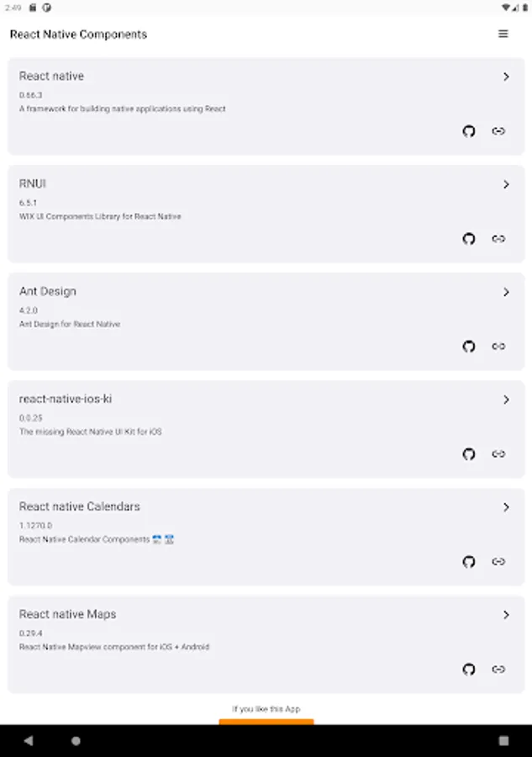532x757 pixels.
Task: Expand react-native-ios-ki chevron arrow
Action: coord(506,400)
